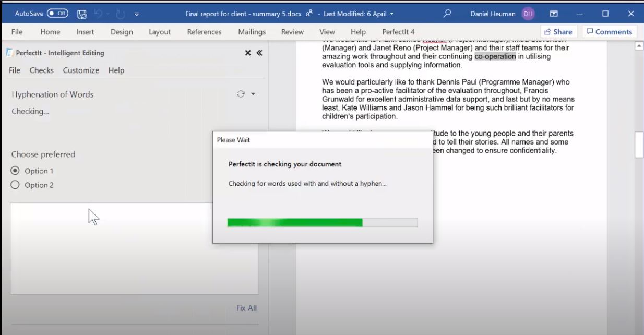
Task: Open the Review tab
Action: pyautogui.click(x=292, y=32)
